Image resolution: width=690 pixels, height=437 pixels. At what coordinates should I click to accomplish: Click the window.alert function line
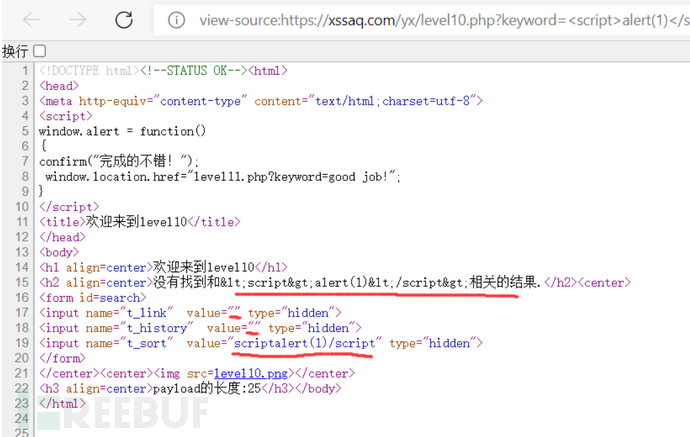pyautogui.click(x=122, y=131)
